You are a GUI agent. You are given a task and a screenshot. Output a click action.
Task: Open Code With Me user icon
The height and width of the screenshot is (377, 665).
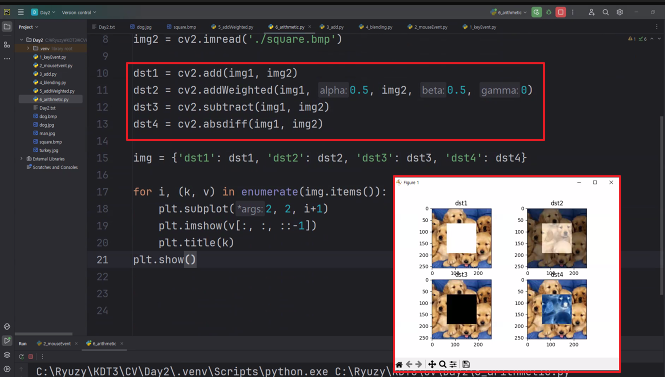pos(591,12)
